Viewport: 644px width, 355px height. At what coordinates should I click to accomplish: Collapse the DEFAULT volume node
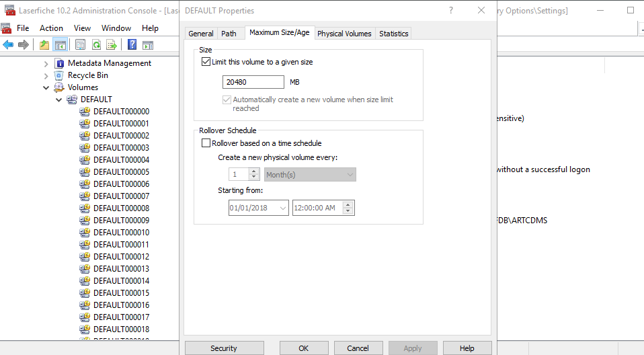pos(59,100)
